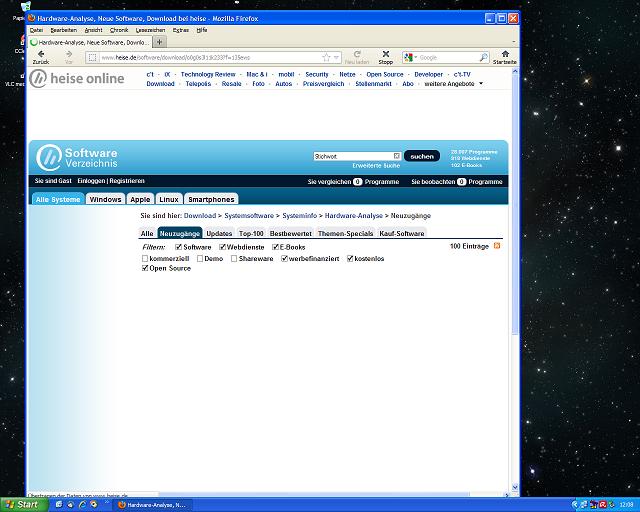The image size is (640, 512).
Task: Open the tab list dropdown arrow
Action: pyautogui.click(x=513, y=42)
